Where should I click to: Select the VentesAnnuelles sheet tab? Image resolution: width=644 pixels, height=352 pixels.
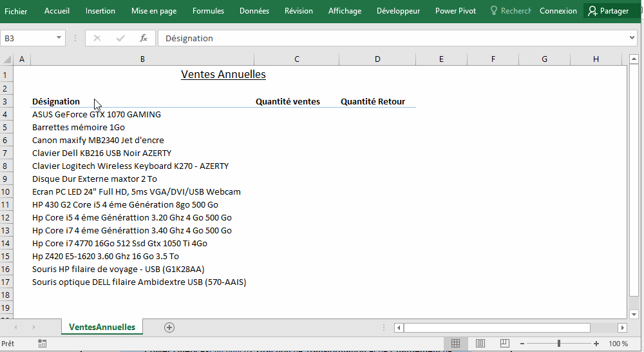click(x=102, y=327)
